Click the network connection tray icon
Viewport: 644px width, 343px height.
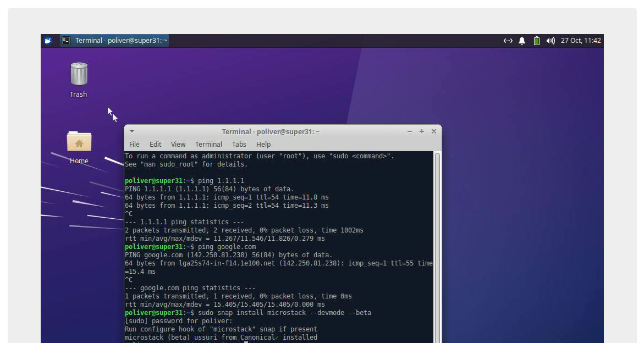pos(508,41)
